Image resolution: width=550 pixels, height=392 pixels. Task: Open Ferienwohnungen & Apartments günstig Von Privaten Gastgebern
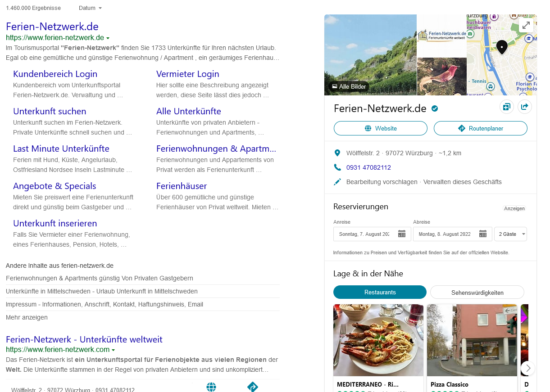[100, 278]
